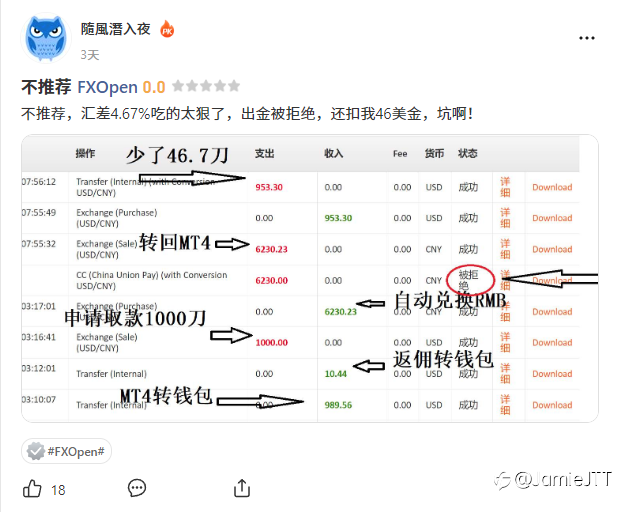Select the CC (China Union Pay) row text
Viewport: 619px width, 512px height.
click(152, 280)
